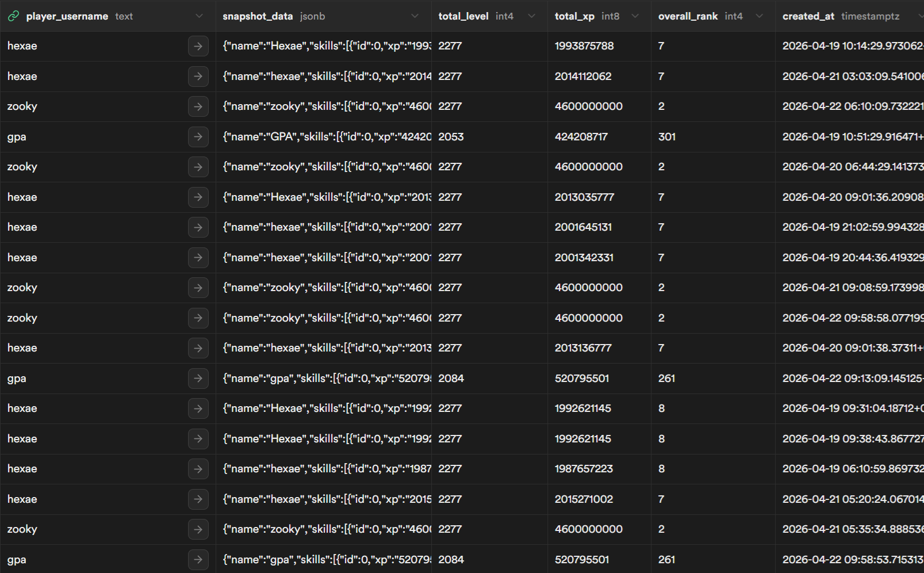Open the reference arrow for the hexae row with 2015271002 xp

(198, 499)
